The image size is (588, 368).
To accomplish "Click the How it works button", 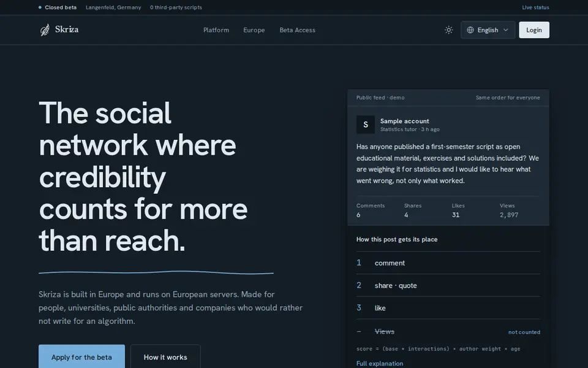I will (165, 357).
